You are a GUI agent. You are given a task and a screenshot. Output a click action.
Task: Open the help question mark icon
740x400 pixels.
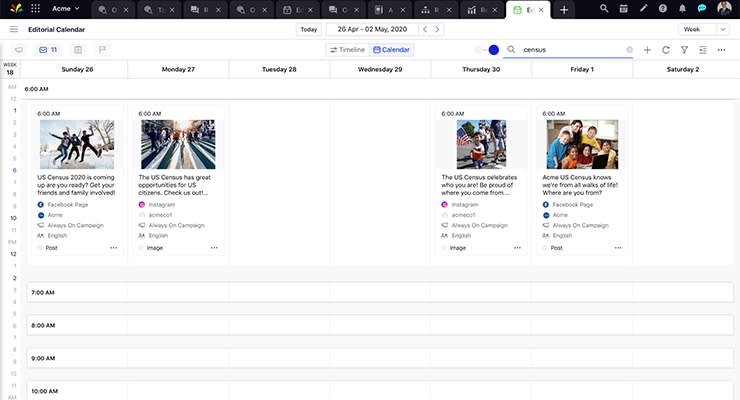click(663, 8)
